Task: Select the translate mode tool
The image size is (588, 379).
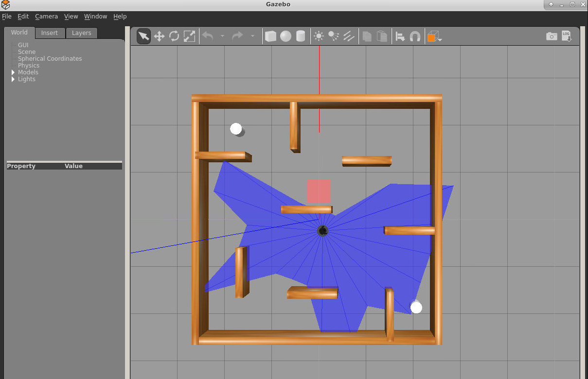Action: coord(159,36)
